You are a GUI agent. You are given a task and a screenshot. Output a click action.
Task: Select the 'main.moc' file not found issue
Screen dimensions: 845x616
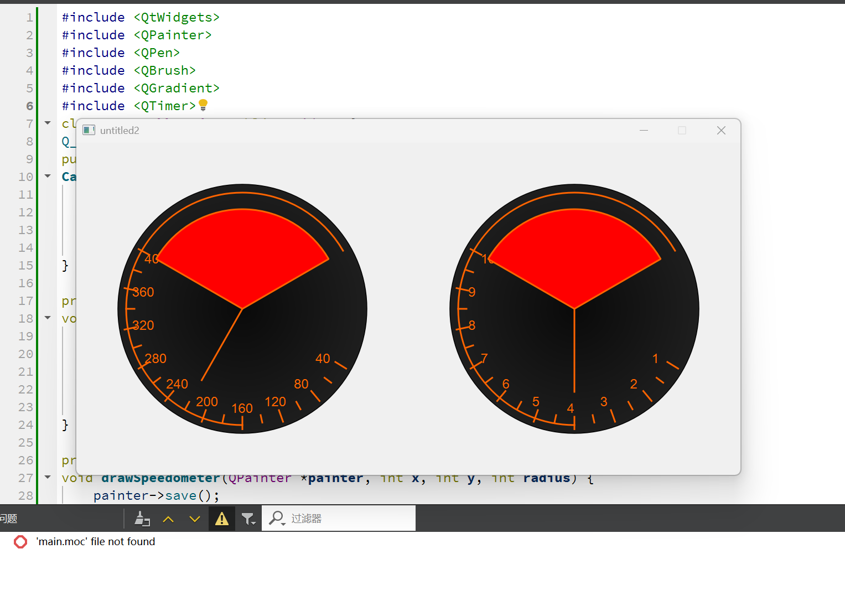[x=96, y=542]
